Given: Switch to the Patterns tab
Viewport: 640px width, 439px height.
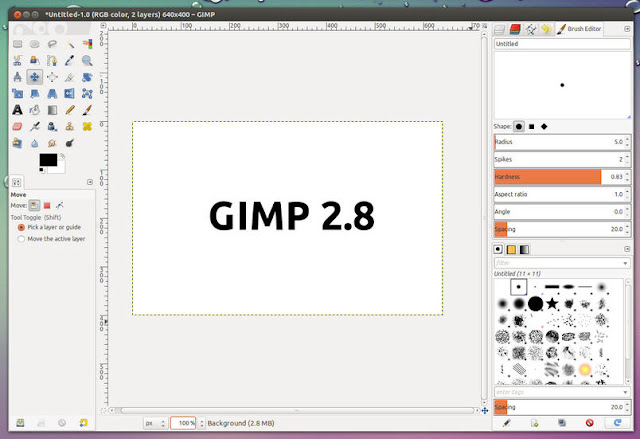Looking at the screenshot, I should point(511,249).
